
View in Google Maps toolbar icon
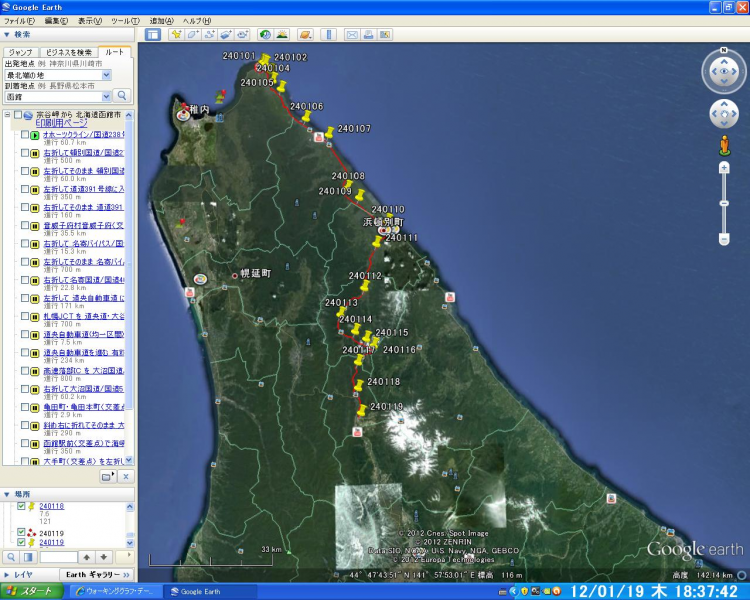[x=385, y=34]
